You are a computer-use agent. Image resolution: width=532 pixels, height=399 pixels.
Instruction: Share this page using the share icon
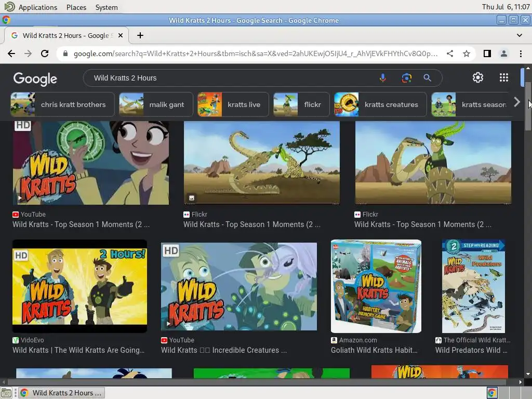click(450, 54)
